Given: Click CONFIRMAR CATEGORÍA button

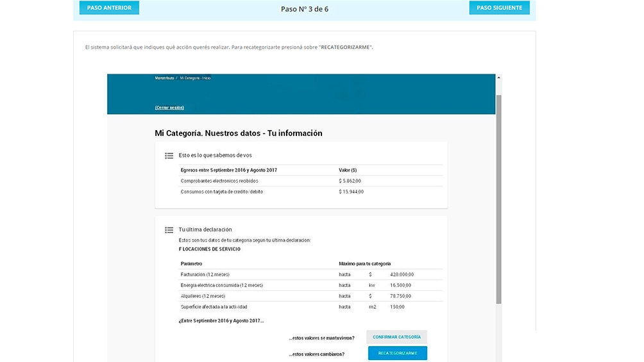Looking at the screenshot, I should pos(397,337).
